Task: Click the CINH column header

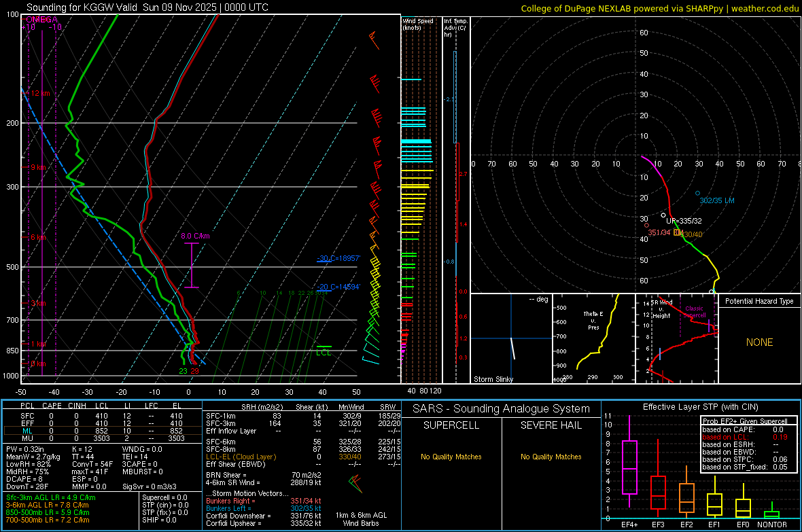Action: coord(77,406)
